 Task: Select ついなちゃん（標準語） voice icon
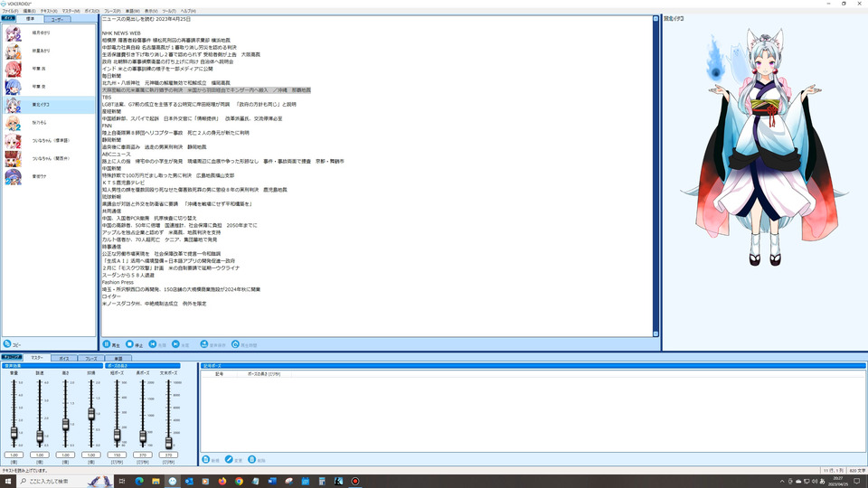point(13,141)
